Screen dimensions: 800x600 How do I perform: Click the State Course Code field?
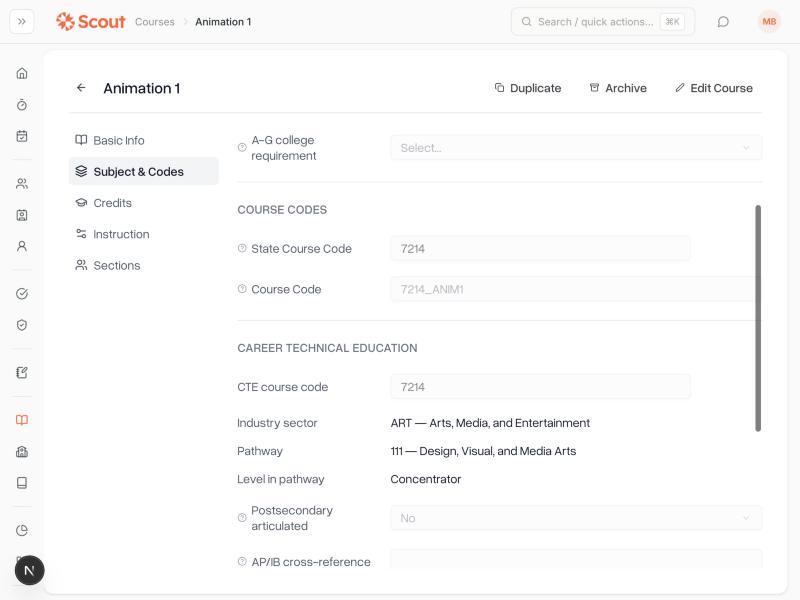[540, 248]
